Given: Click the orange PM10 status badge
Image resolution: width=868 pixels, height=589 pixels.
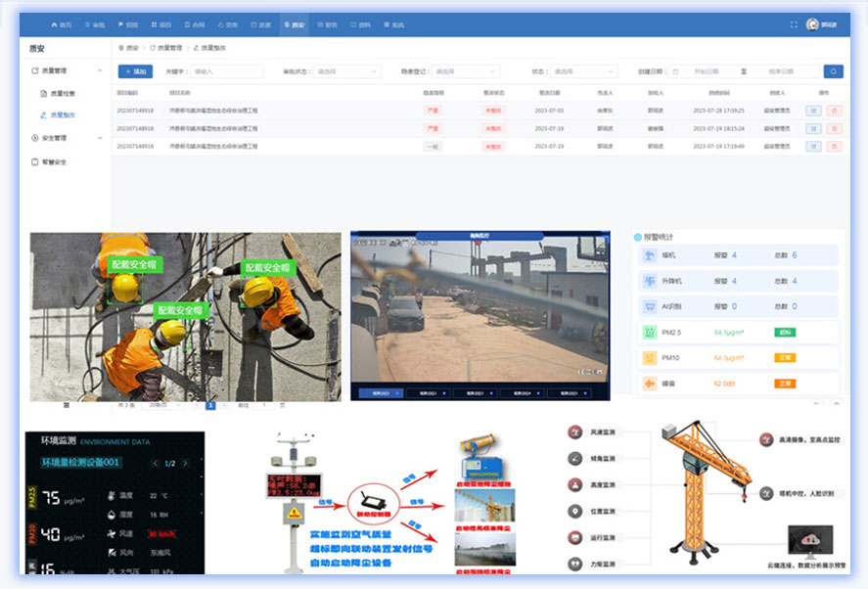Looking at the screenshot, I should point(785,358).
